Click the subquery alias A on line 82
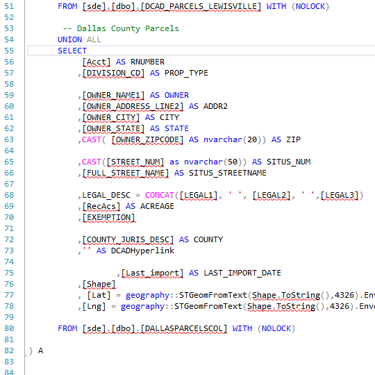This screenshot has height=375, width=375. (x=40, y=351)
